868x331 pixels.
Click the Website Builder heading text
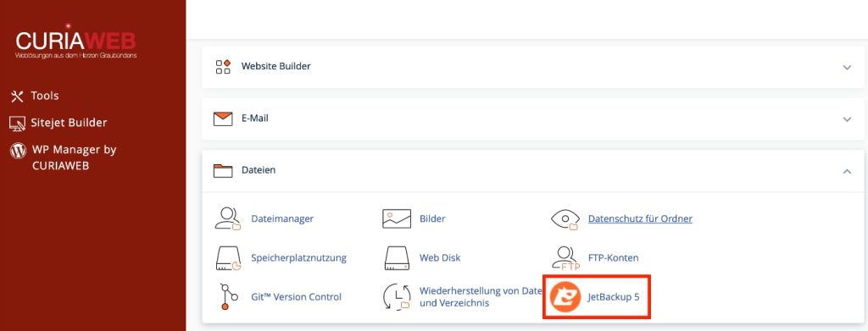pos(275,66)
